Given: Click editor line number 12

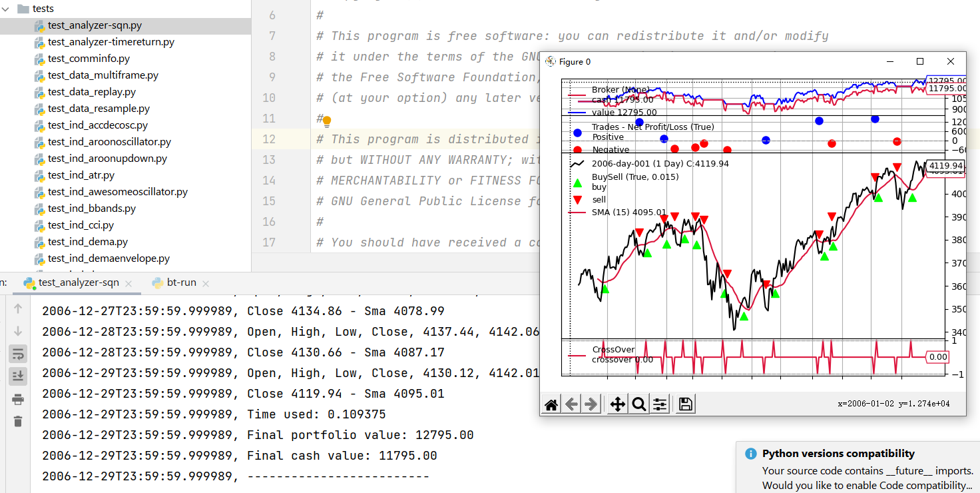Looking at the screenshot, I should [x=269, y=139].
